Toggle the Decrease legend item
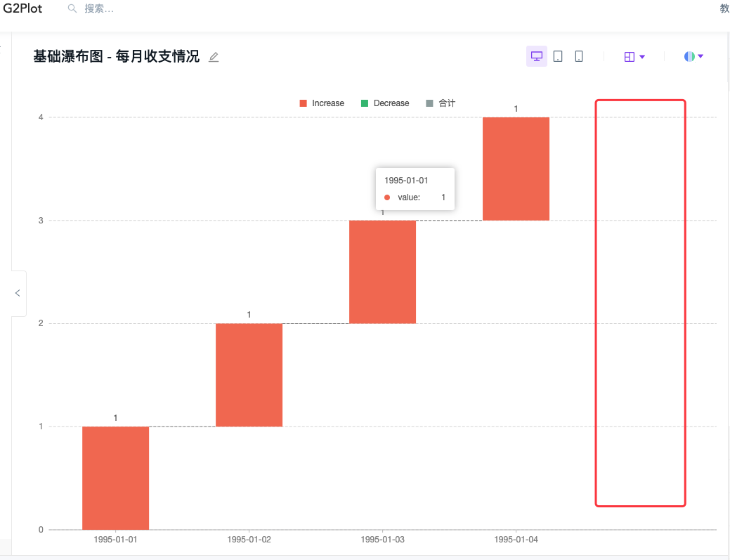 [385, 103]
